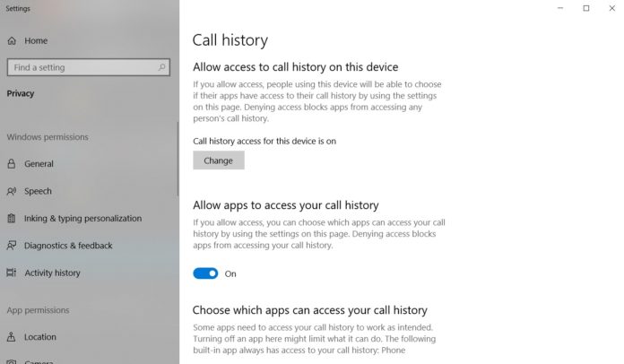Click the Windows permissions heading
The height and width of the screenshot is (364, 624).
48,137
